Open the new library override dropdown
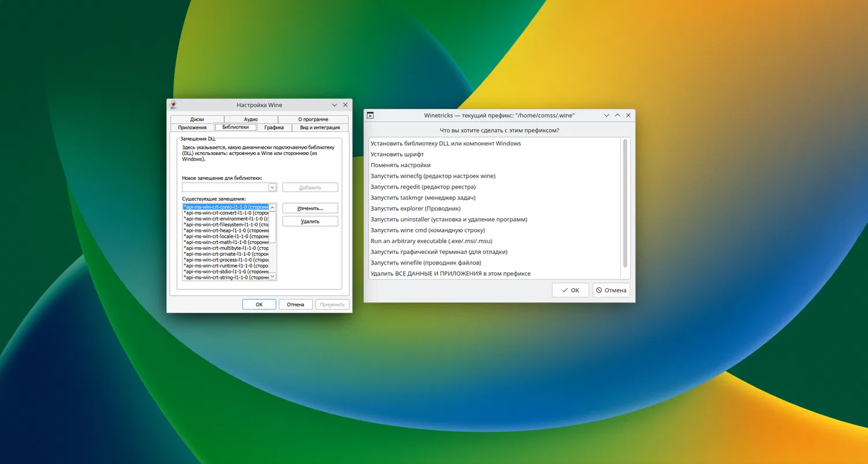868x464 pixels. click(x=272, y=187)
